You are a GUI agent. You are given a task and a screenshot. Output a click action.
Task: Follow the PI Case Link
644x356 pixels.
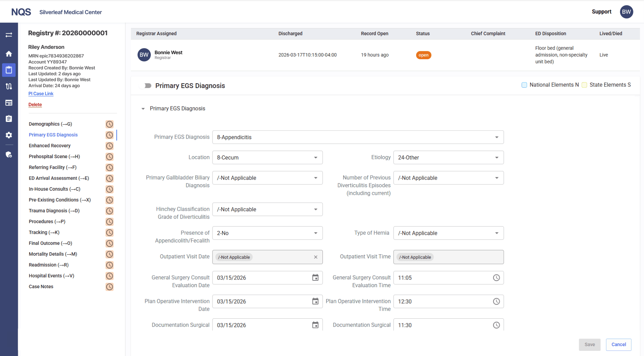[x=41, y=93]
